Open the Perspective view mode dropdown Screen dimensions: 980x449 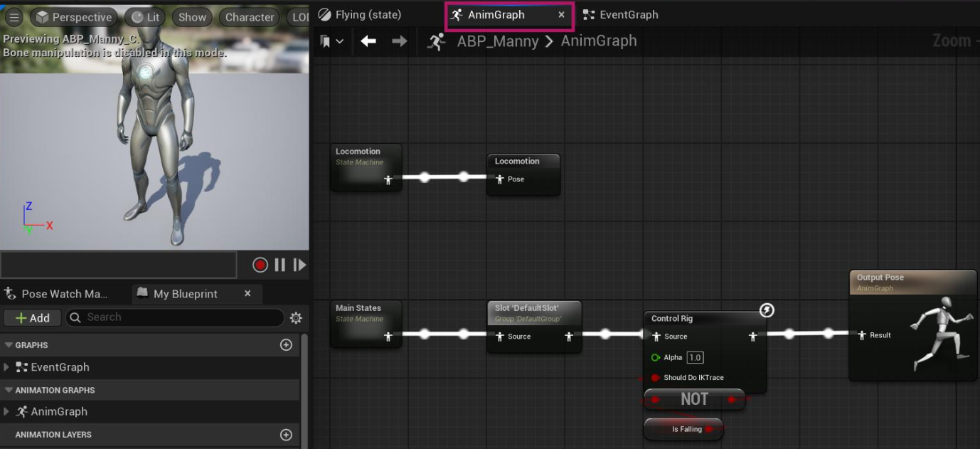(x=73, y=17)
